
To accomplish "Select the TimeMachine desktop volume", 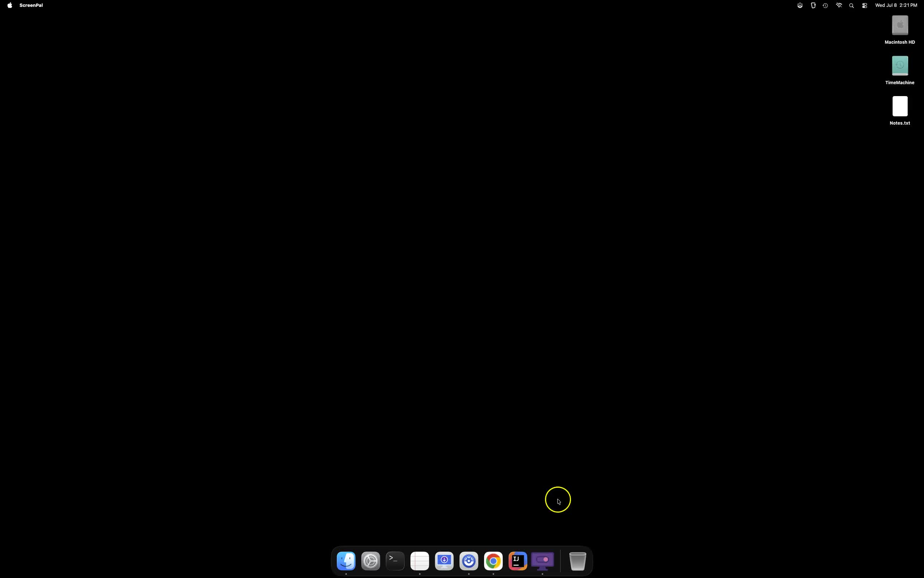I will [900, 71].
